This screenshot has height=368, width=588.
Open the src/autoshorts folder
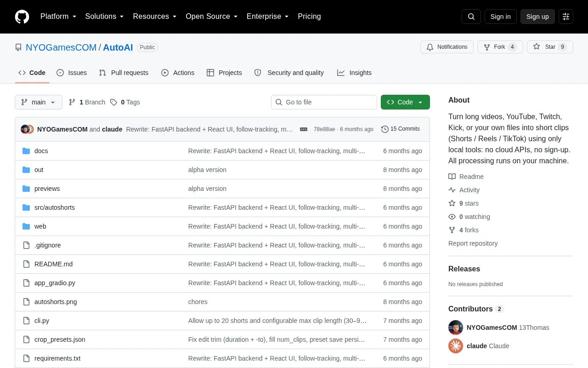click(55, 207)
